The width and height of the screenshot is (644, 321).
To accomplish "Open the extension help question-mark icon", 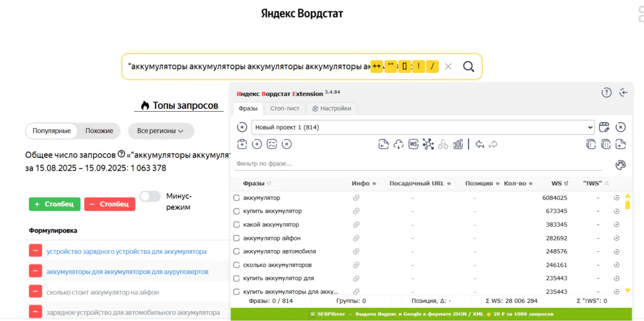I will [x=606, y=93].
